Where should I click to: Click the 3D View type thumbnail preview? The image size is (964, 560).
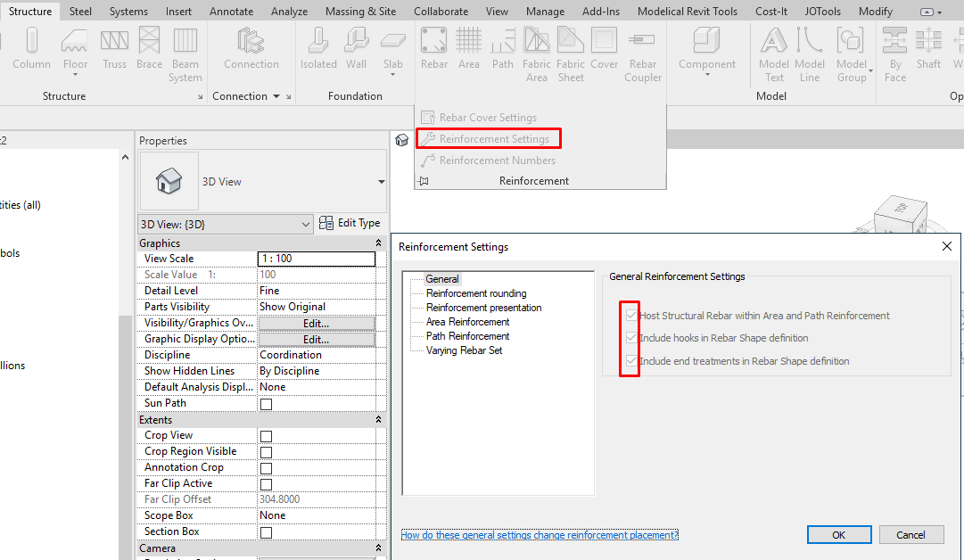coord(169,181)
